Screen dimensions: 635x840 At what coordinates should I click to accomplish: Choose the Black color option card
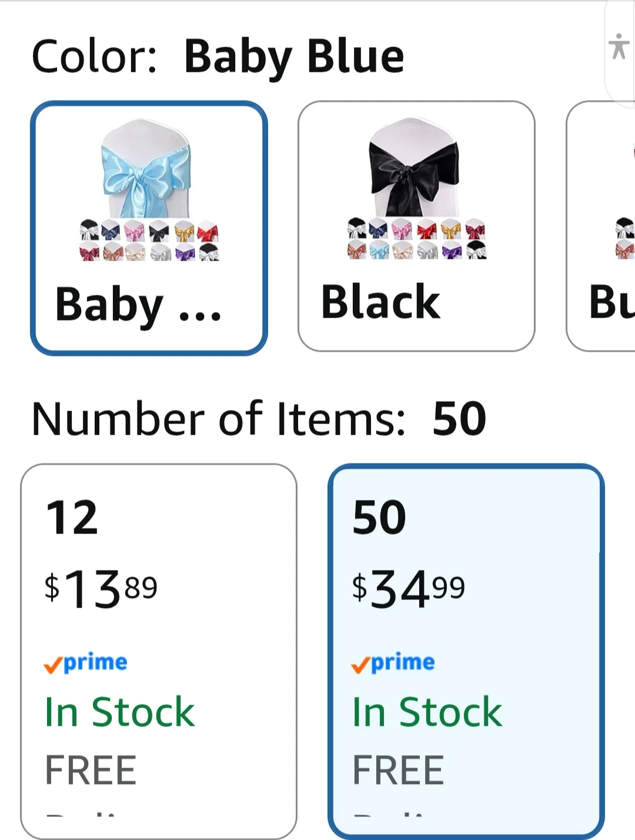click(x=416, y=226)
